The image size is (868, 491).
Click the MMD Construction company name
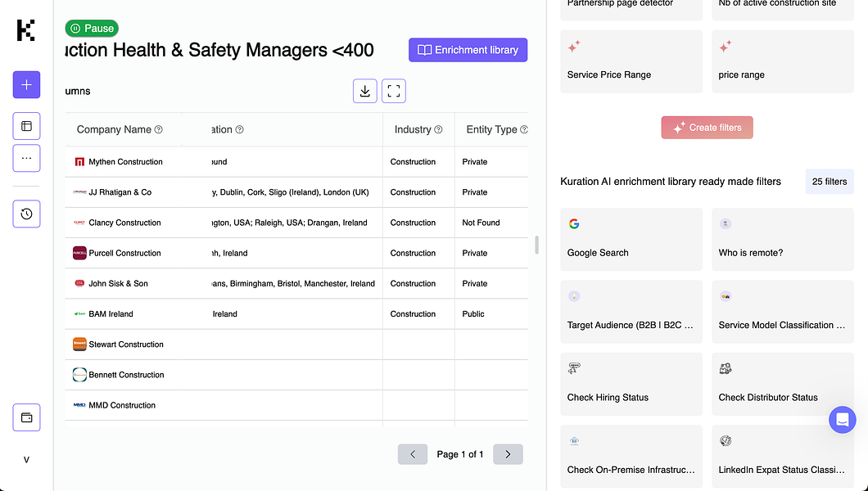[122, 405]
